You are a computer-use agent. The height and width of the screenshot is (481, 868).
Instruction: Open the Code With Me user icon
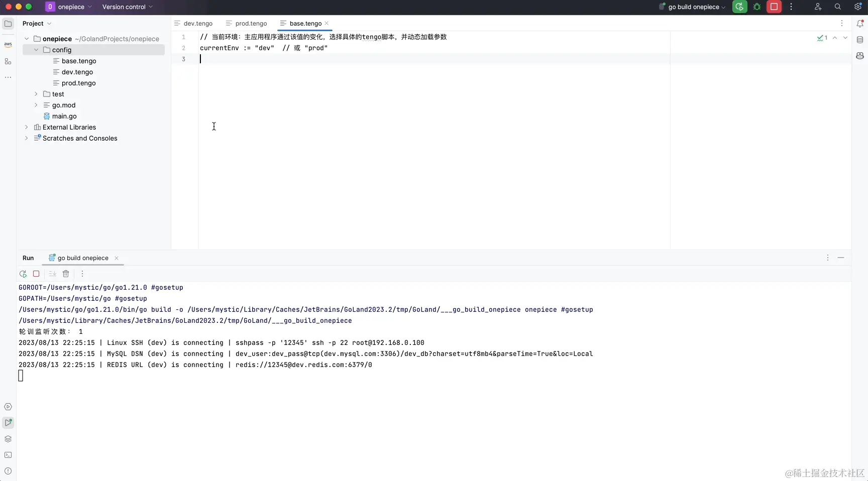coord(818,7)
